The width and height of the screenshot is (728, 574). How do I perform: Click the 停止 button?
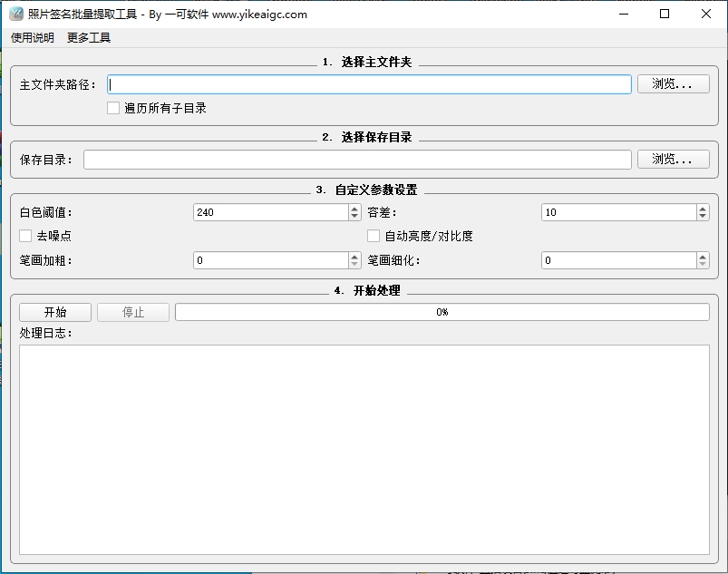tap(133, 313)
